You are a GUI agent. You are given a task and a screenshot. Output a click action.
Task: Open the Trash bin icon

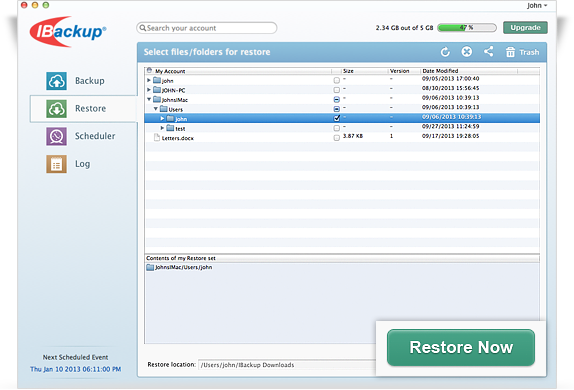(510, 52)
